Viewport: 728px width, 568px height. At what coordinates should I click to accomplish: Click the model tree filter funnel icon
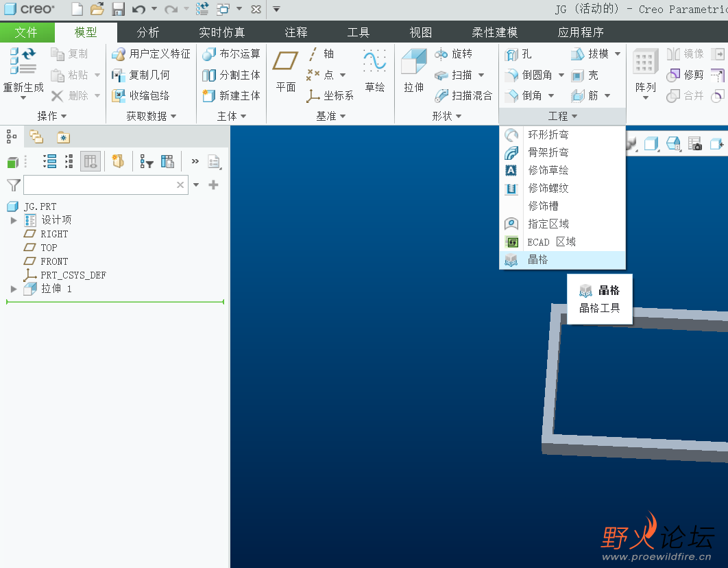14,185
